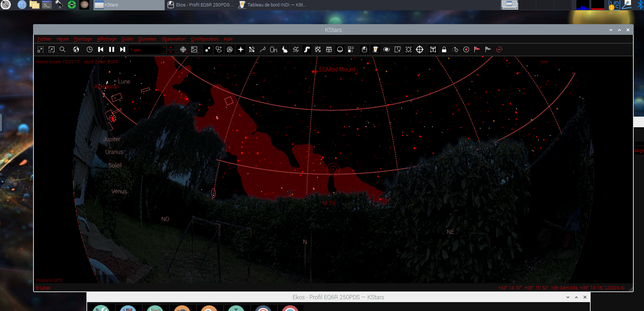Toggle solar system objects display
Viewport: 644px width, 311px height.
230,50
